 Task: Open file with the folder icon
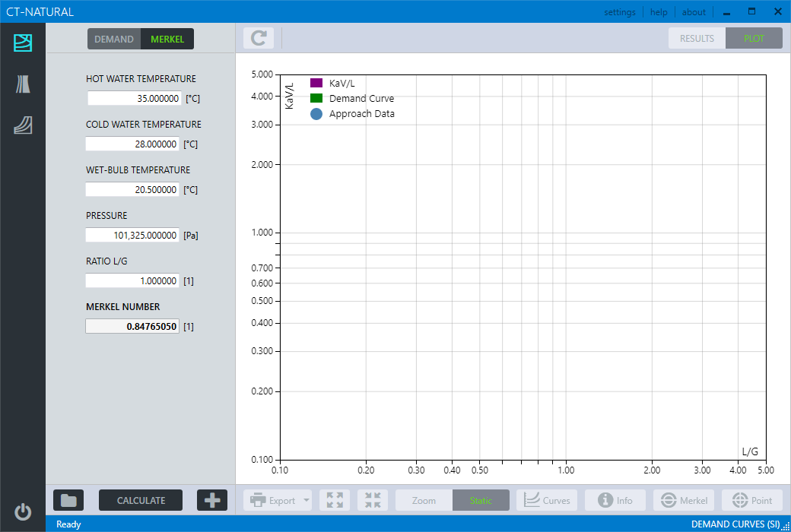68,500
